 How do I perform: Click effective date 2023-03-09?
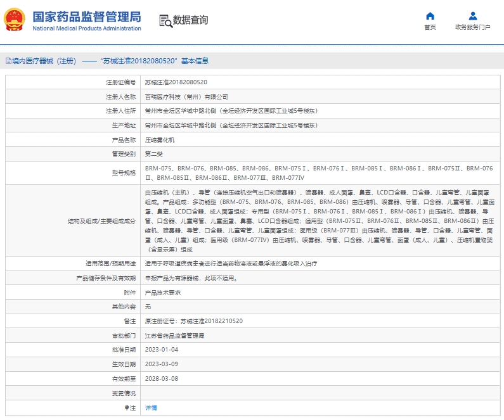[x=162, y=364]
